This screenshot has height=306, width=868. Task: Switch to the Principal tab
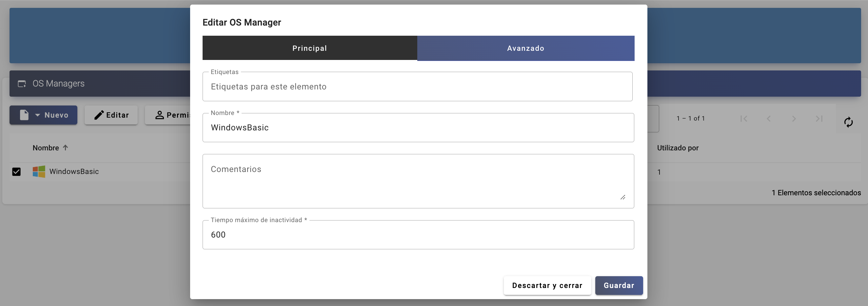coord(309,48)
